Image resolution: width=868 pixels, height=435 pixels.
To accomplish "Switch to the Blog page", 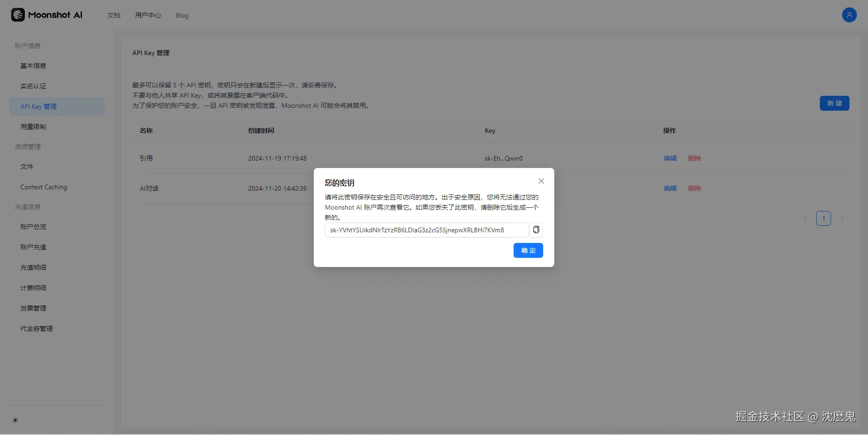I will [182, 15].
